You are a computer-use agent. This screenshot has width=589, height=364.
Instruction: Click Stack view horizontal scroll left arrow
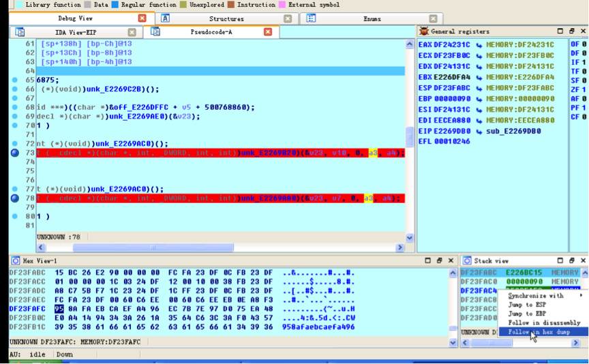tap(466, 343)
